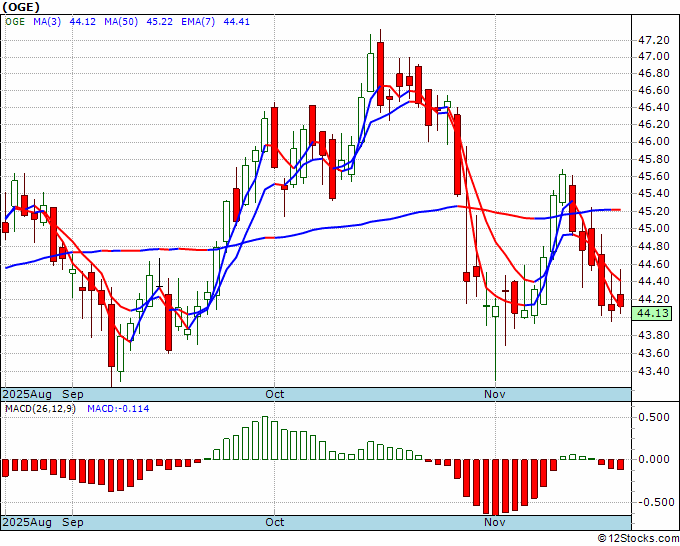The height and width of the screenshot is (546, 680).
Task: Click the 45.00 price axis label
Action: tap(654, 228)
